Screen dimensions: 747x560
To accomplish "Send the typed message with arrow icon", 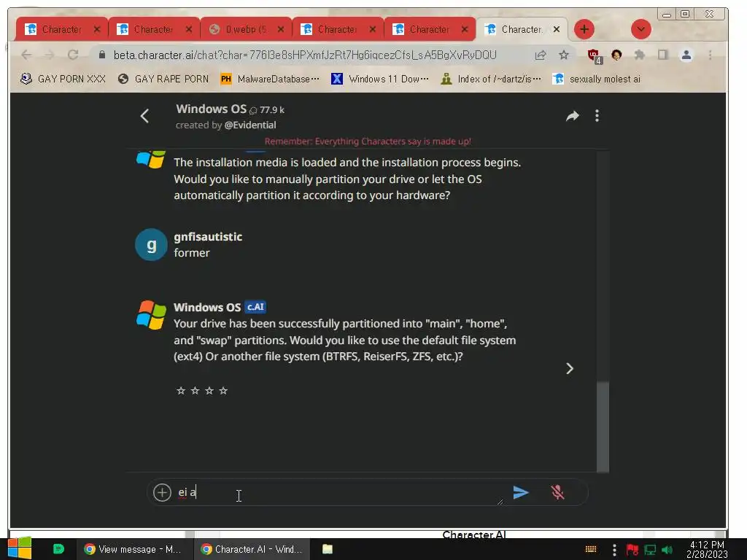I will 521,492.
